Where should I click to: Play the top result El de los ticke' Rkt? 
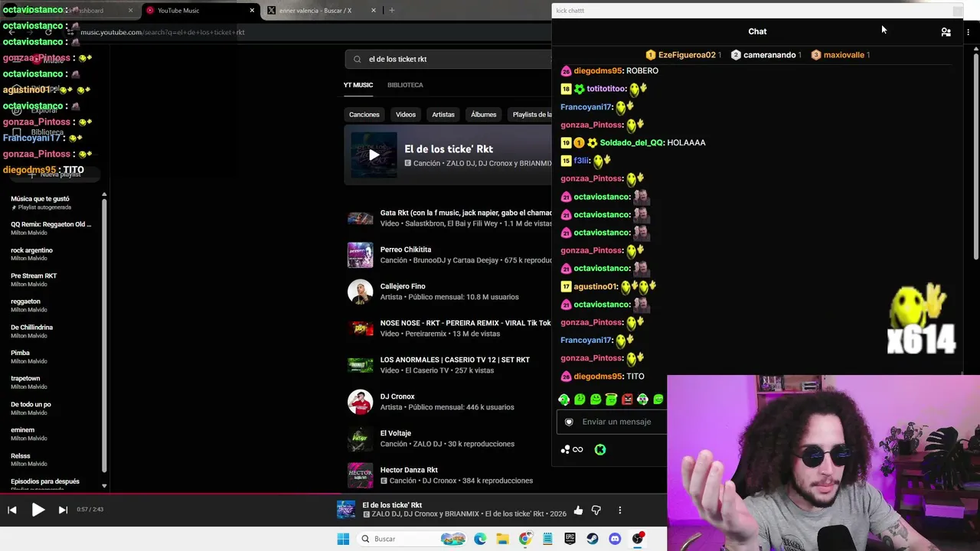click(374, 155)
